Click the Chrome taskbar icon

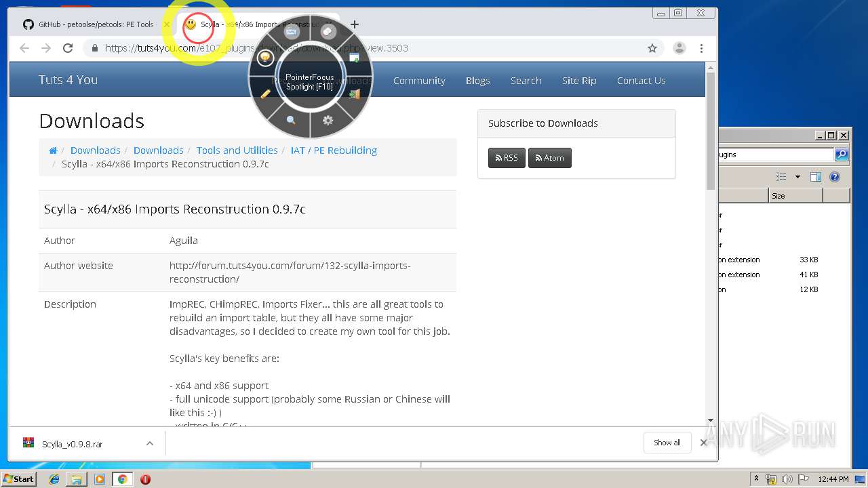click(x=122, y=479)
